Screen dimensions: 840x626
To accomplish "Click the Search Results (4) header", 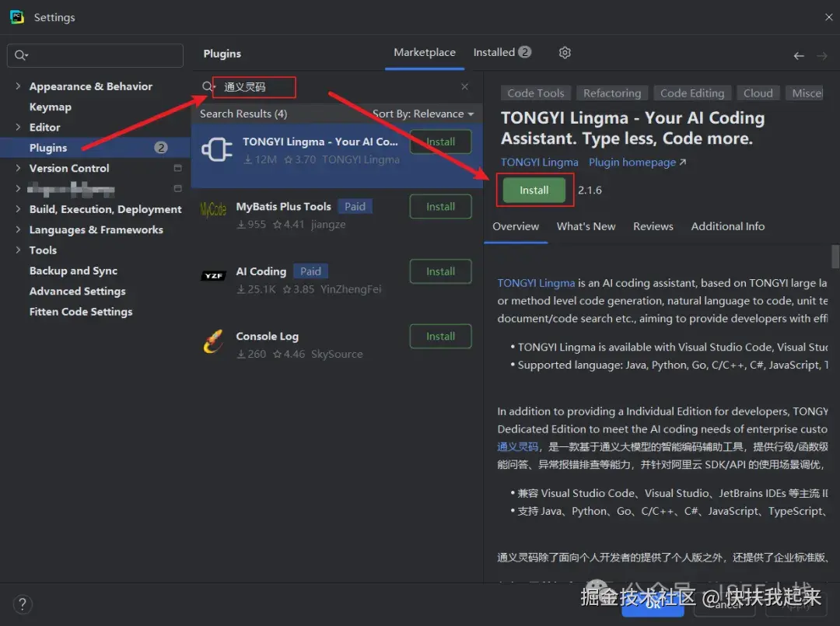I will click(243, 114).
